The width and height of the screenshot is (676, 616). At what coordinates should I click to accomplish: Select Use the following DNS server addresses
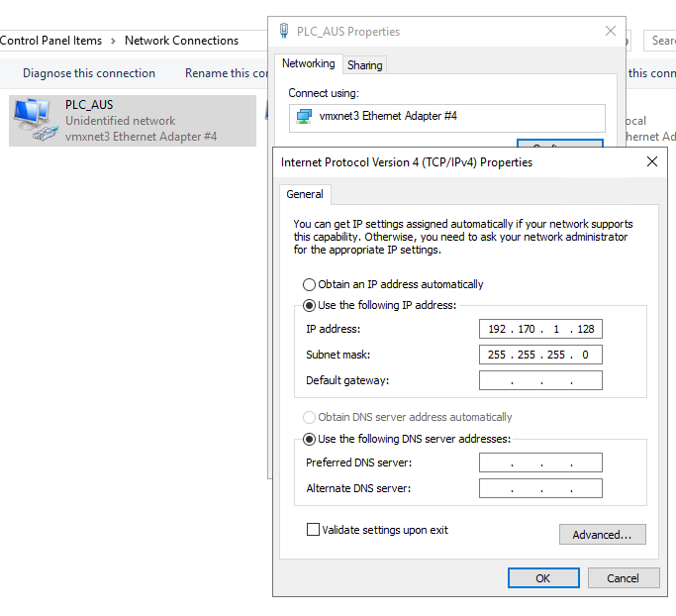pyautogui.click(x=310, y=439)
